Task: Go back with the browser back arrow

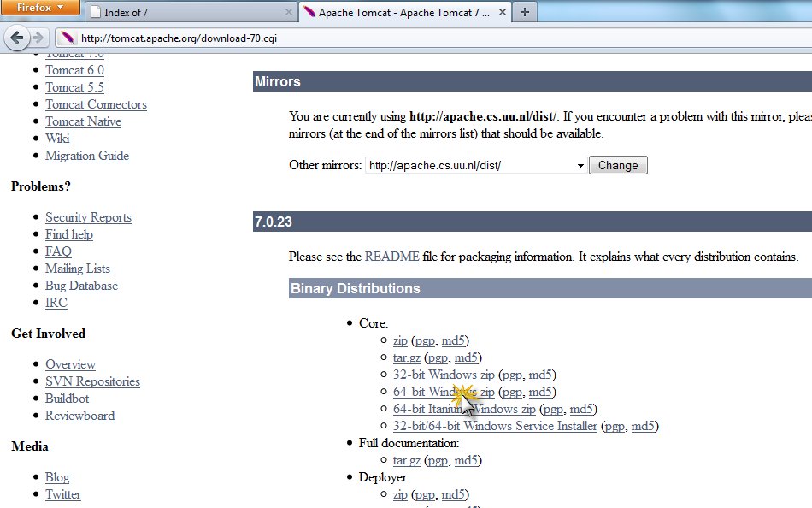Action: (17, 38)
